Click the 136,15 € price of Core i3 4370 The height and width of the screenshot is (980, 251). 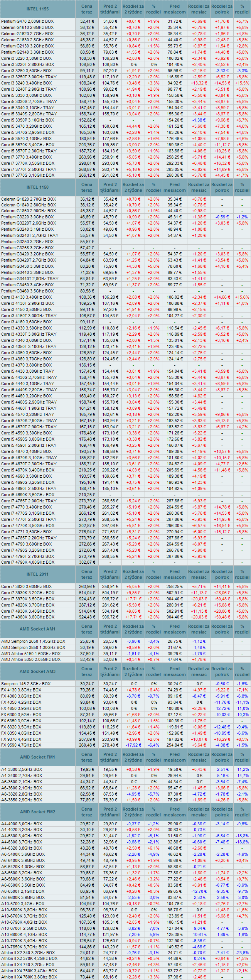point(87,365)
